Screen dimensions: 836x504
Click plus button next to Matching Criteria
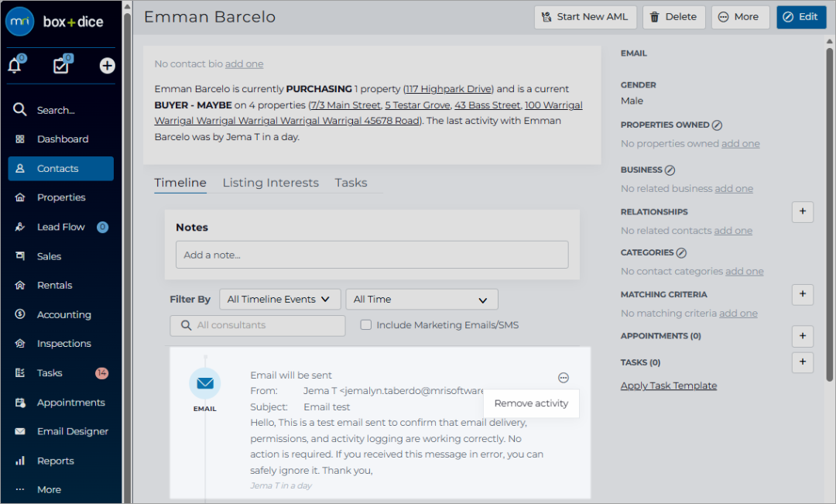[803, 294]
